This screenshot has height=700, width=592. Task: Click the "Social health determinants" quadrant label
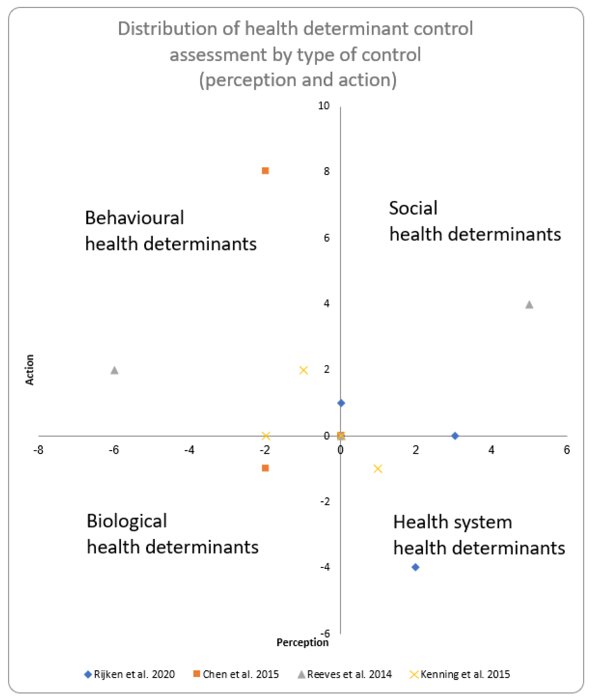tap(475, 221)
